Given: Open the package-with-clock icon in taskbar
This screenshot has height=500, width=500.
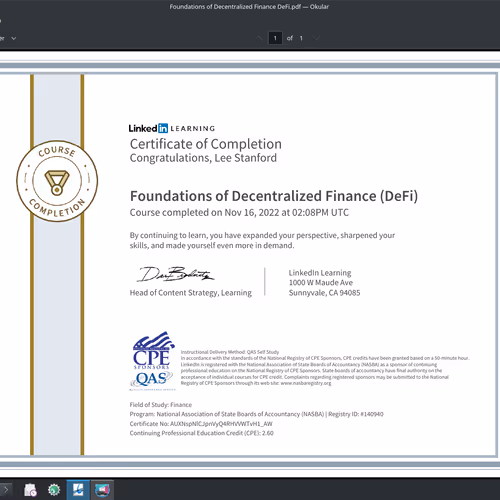Looking at the screenshot, I should coord(30,490).
